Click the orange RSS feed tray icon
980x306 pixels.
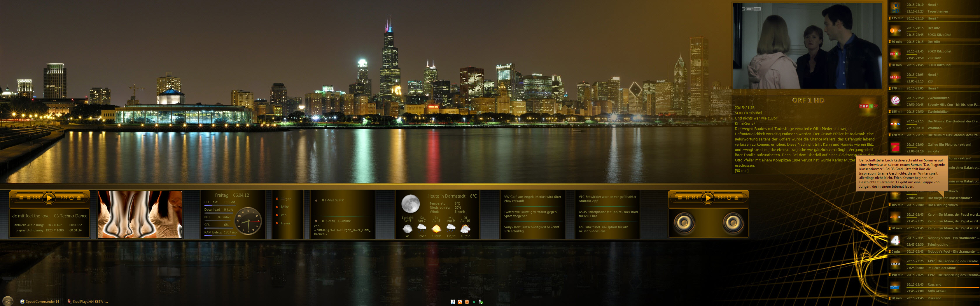point(460,302)
